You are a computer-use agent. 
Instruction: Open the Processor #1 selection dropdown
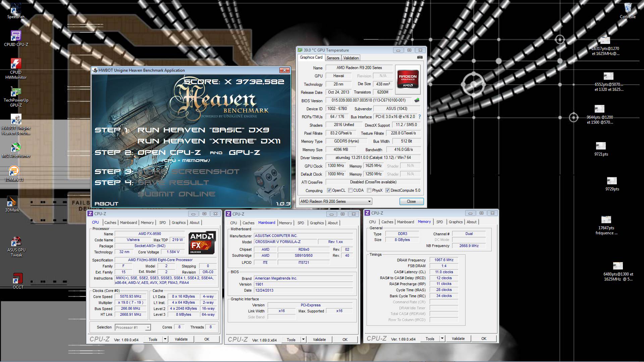133,327
